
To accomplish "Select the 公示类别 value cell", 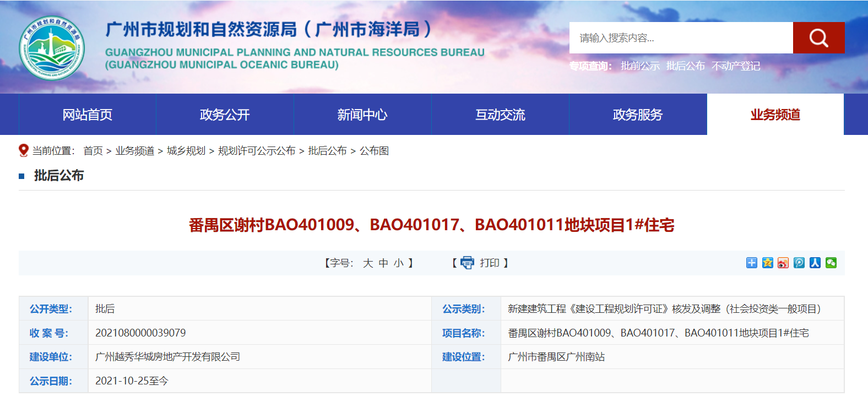I will coord(672,308).
